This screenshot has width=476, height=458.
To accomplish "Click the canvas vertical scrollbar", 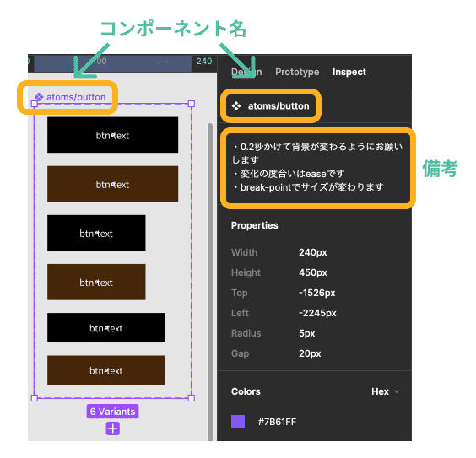I will [210, 282].
